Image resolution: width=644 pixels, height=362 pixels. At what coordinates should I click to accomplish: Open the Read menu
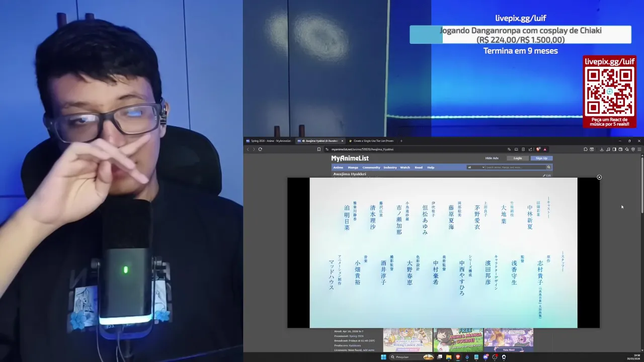(419, 167)
